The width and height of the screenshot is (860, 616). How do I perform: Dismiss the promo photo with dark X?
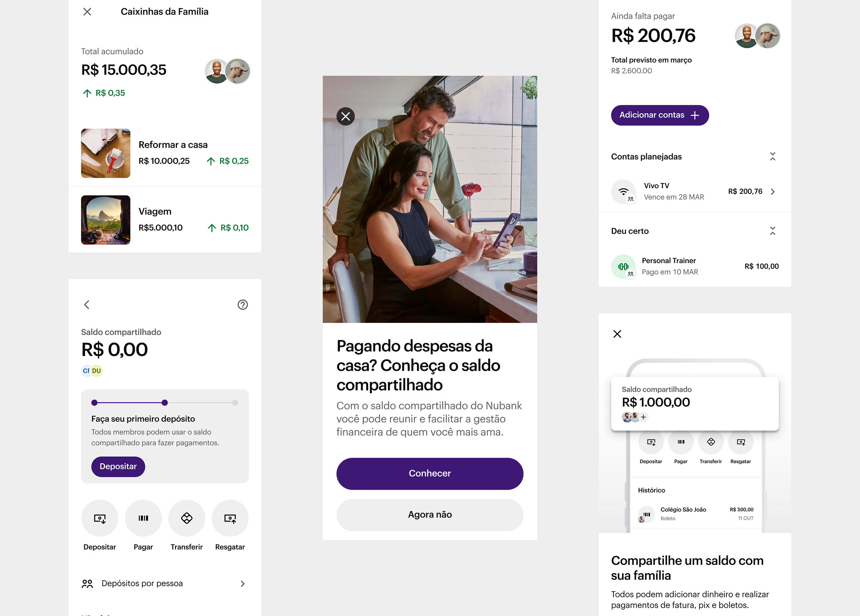point(345,116)
